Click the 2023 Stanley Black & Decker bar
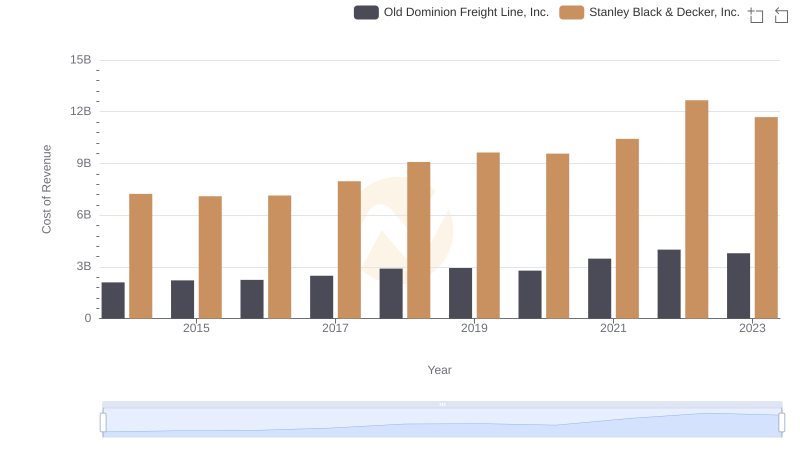800x461 pixels. click(x=766, y=218)
